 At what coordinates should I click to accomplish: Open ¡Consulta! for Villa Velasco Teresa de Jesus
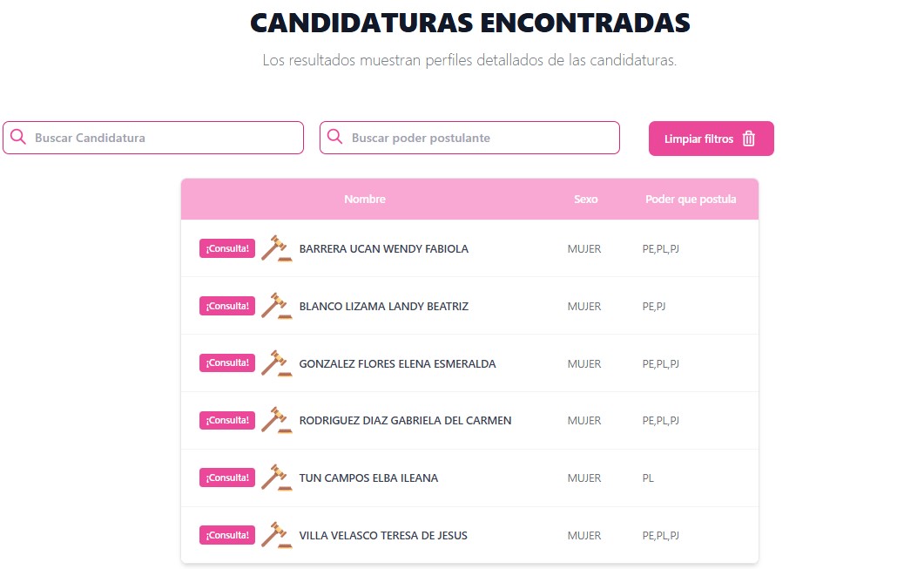click(x=227, y=535)
